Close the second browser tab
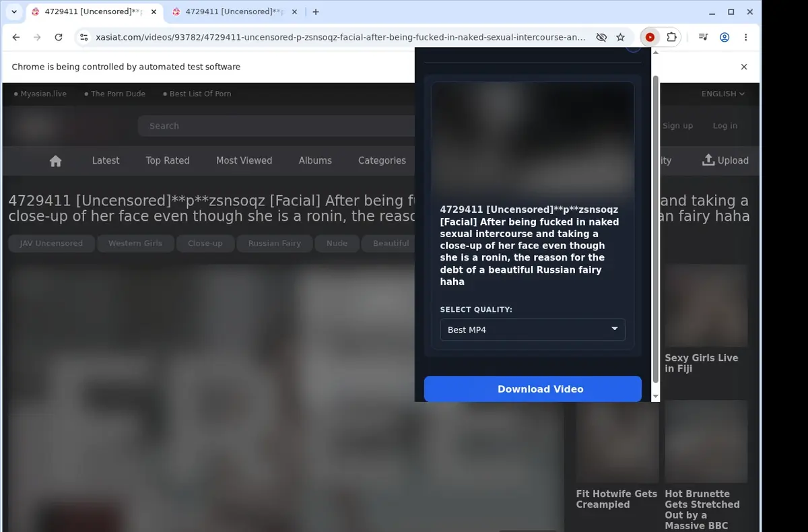Screen dimensions: 808x532 [295, 11]
